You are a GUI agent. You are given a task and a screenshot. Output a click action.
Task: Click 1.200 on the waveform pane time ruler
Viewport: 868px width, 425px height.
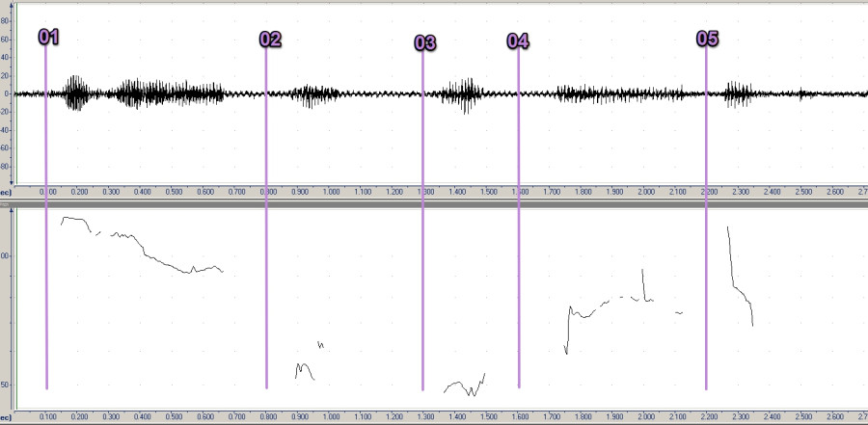(394, 192)
